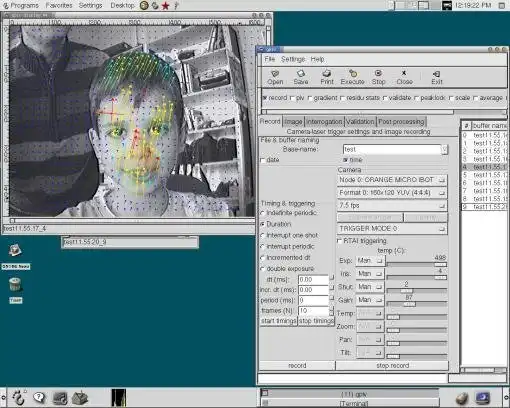Open the Shut mode Man dropdown
This screenshot has height=408, width=510.
[x=370, y=287]
